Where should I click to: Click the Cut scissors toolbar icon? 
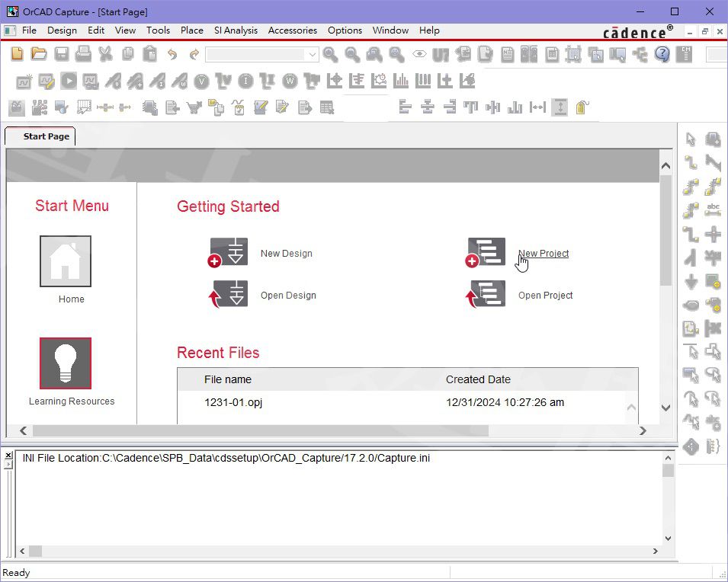[106, 54]
